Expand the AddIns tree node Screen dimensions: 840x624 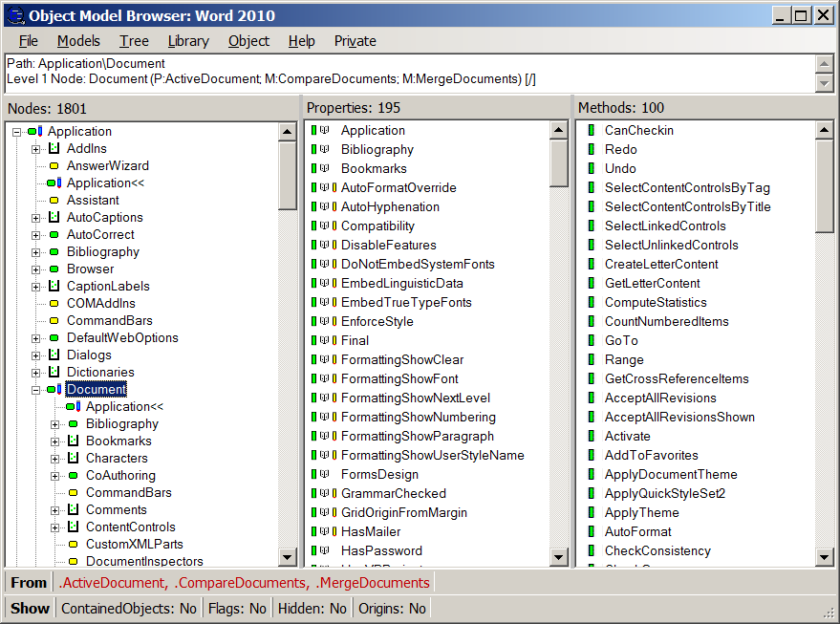pos(35,149)
